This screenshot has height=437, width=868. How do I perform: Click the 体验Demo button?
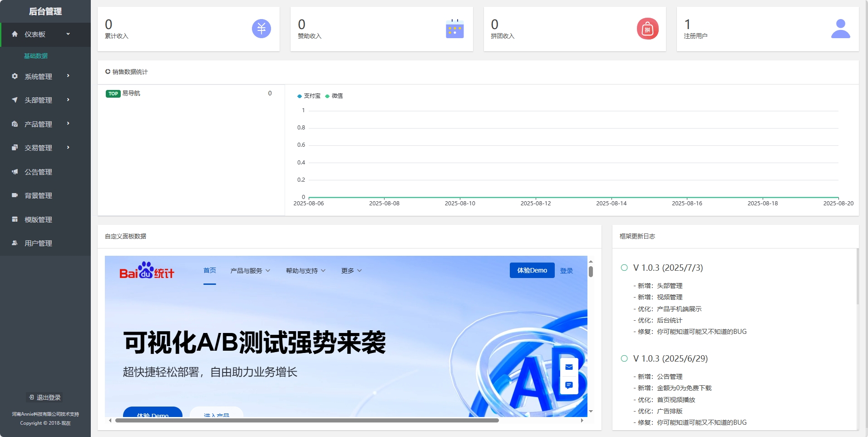pos(532,270)
